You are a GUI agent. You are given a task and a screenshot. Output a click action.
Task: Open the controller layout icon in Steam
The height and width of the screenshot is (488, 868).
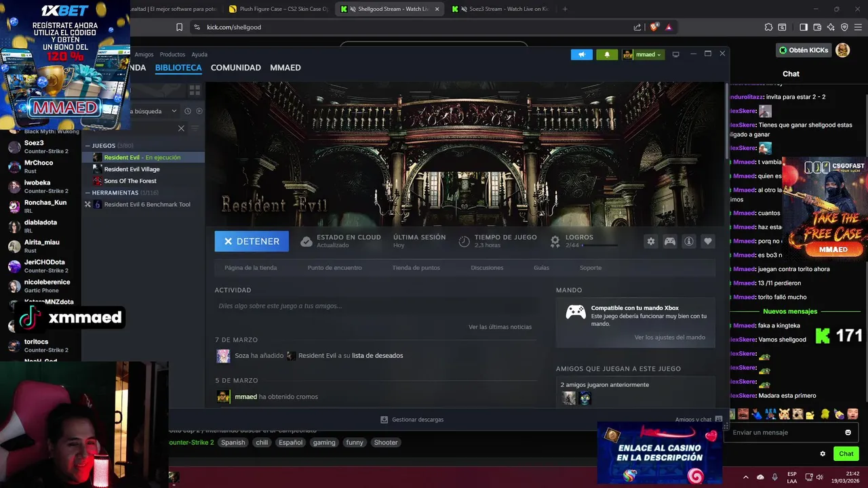(670, 241)
